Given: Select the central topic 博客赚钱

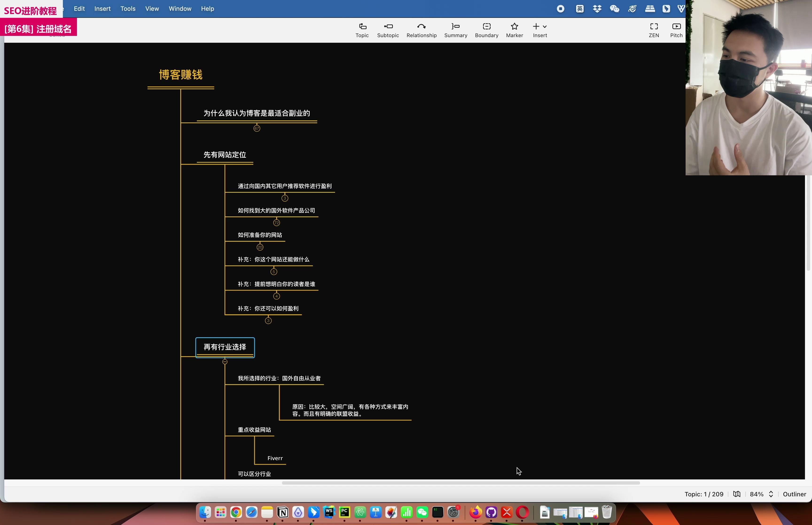Looking at the screenshot, I should [181, 75].
